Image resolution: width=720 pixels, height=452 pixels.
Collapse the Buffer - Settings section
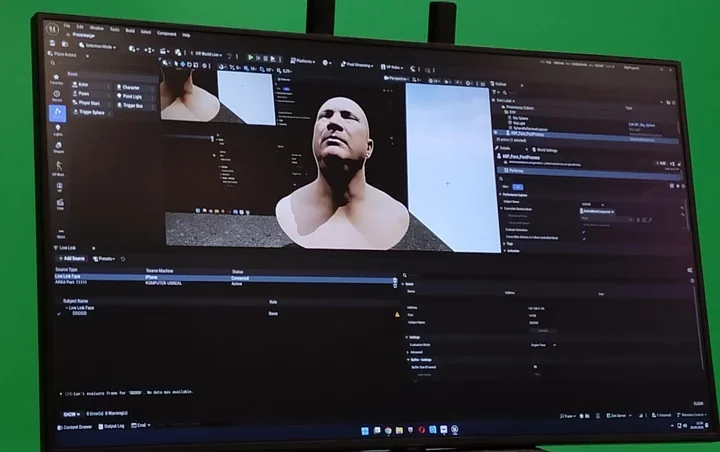[409, 360]
